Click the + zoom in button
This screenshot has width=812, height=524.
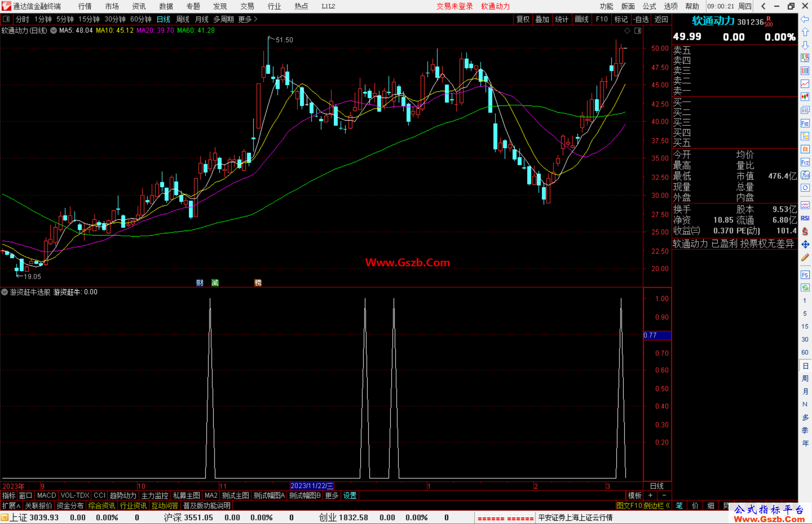[x=650, y=495]
